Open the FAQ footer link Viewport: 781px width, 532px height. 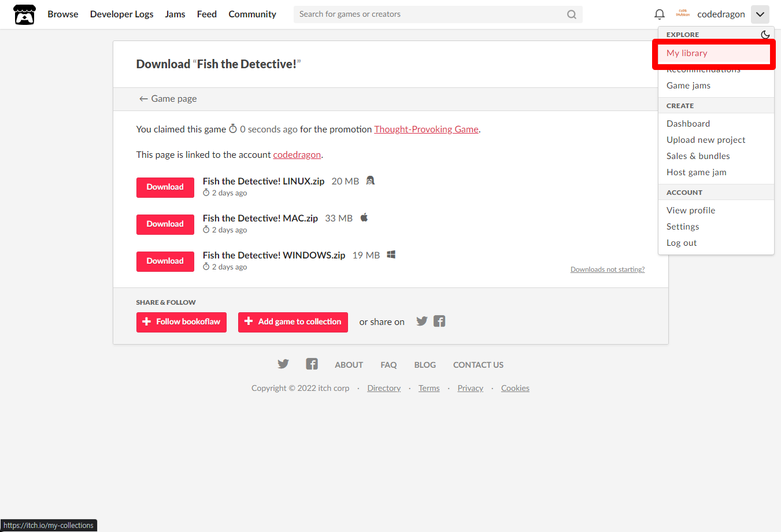[x=388, y=365]
